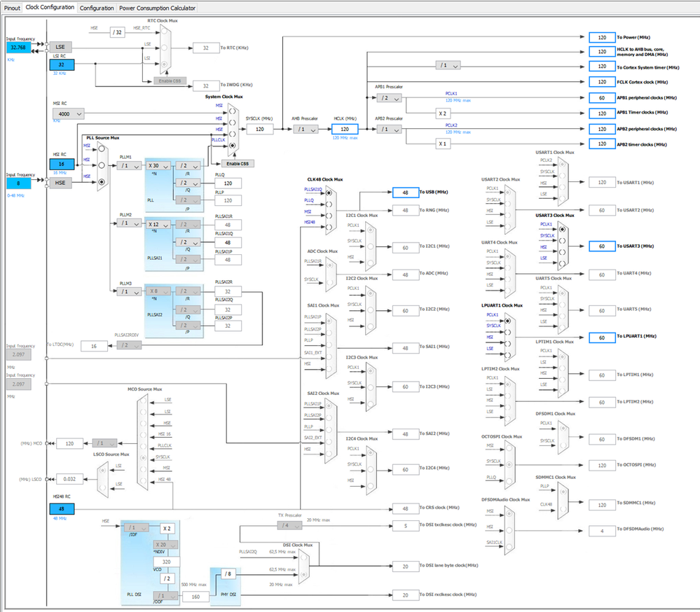This screenshot has height=612, width=700.
Task: Select PLLSAI1Q on CLK48 Clock Mux
Action: click(329, 193)
